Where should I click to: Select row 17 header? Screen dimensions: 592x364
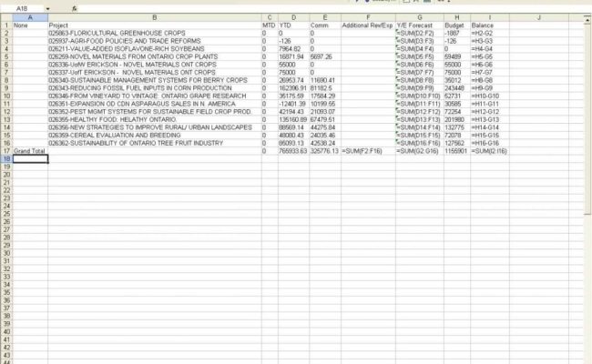coord(6,151)
